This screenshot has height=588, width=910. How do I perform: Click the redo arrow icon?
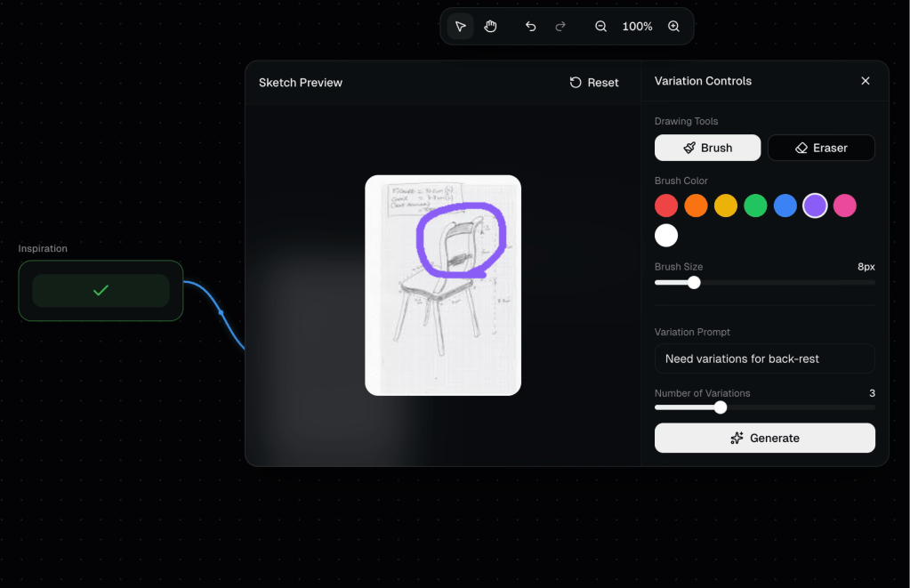tap(560, 27)
